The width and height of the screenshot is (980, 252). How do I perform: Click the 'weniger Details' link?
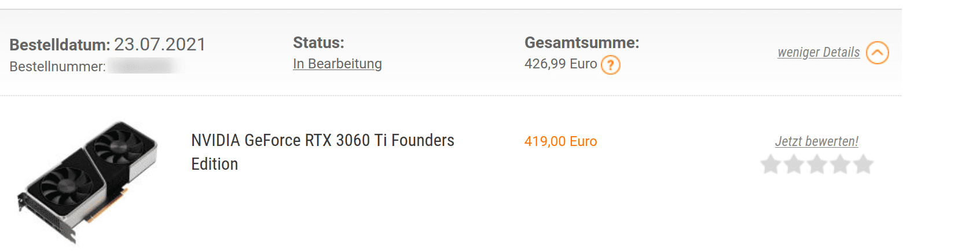coord(818,52)
